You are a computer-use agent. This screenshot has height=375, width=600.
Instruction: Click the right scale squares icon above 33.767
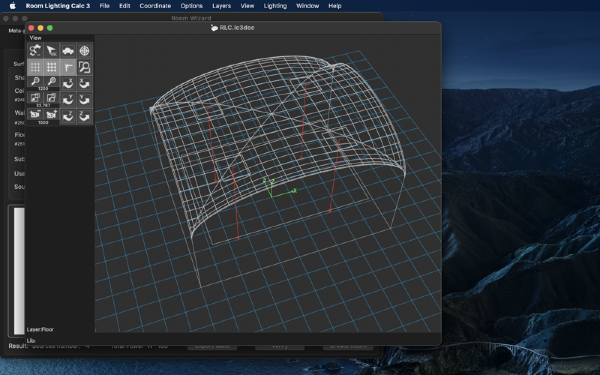tap(52, 98)
